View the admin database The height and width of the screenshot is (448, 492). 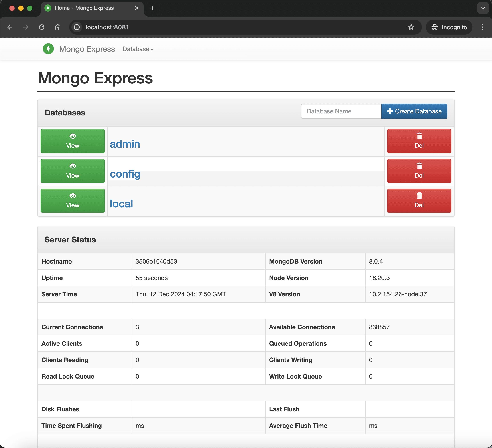tap(73, 141)
